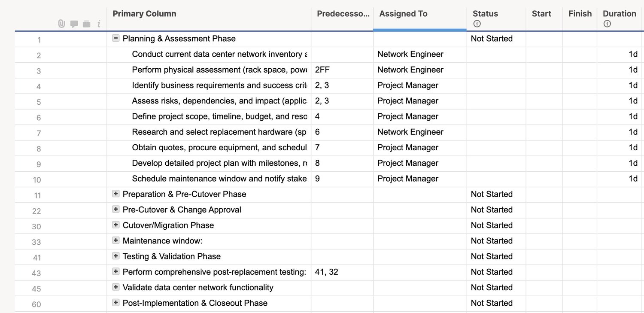Expand the Testing & Validation Phase
Image resolution: width=644 pixels, height=313 pixels.
pos(115,256)
